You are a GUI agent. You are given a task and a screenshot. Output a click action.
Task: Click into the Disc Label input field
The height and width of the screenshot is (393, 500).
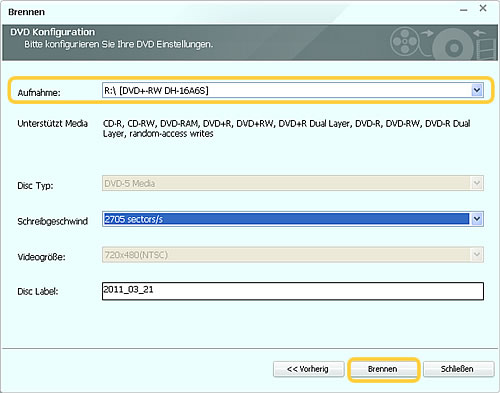293,291
